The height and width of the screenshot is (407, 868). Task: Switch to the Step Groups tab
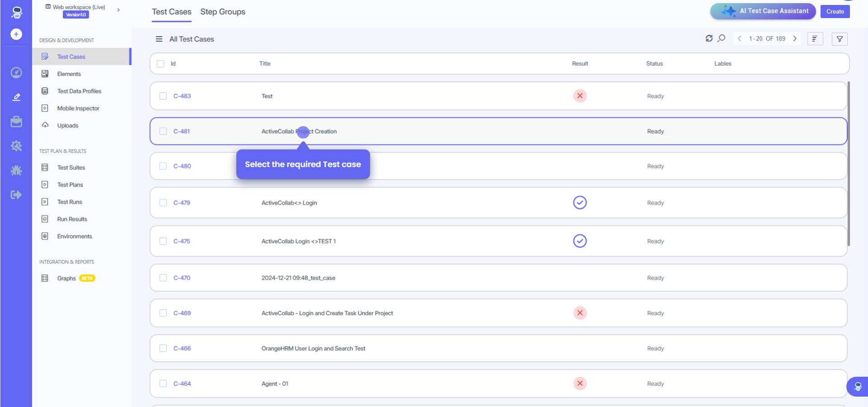tap(223, 12)
